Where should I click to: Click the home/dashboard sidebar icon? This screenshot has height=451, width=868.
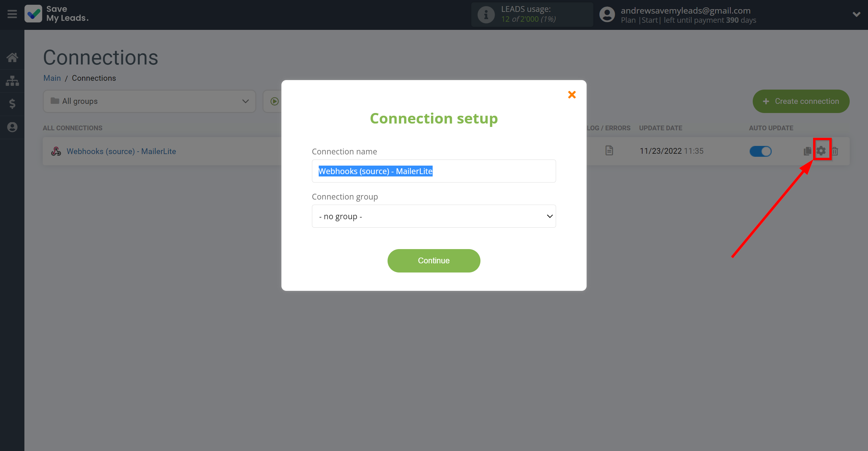click(x=12, y=57)
